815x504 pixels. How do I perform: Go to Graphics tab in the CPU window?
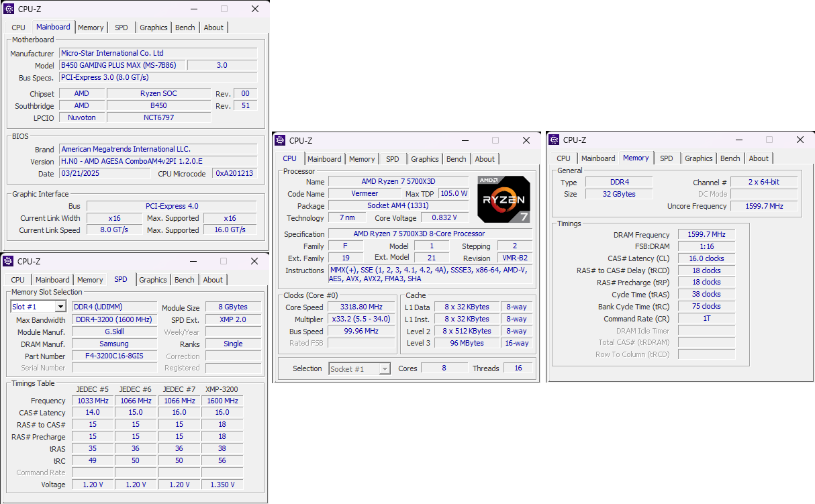coord(425,159)
